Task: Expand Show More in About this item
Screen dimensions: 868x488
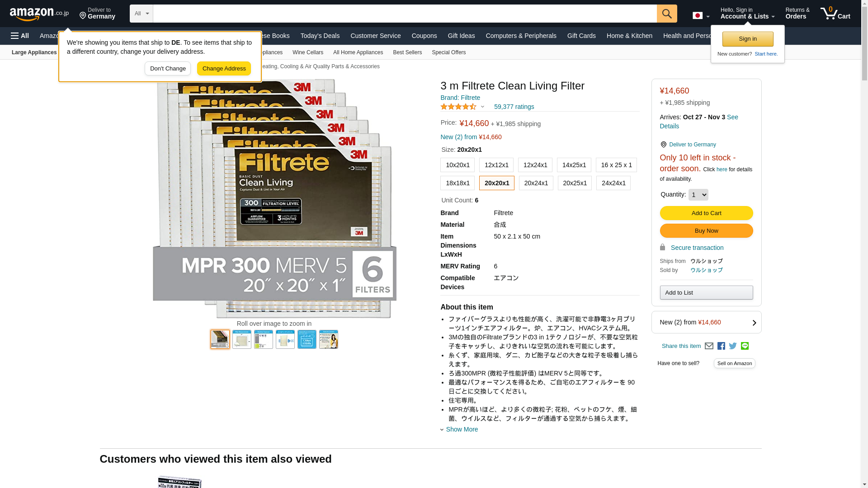Action: [461, 429]
